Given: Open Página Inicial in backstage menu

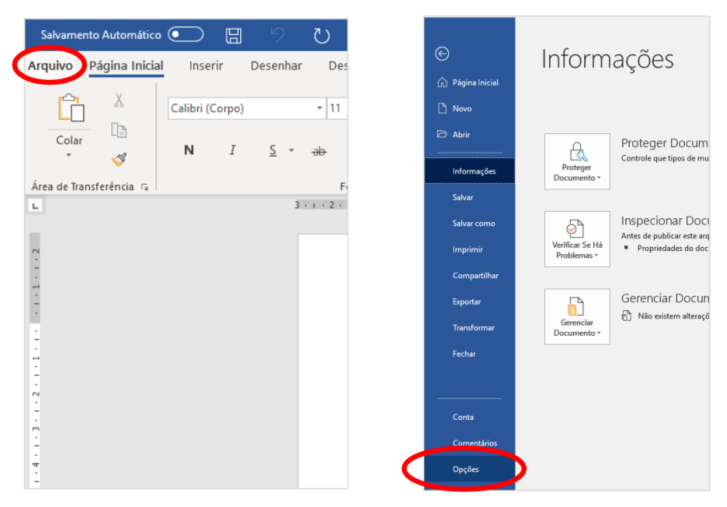Looking at the screenshot, I should click(468, 82).
